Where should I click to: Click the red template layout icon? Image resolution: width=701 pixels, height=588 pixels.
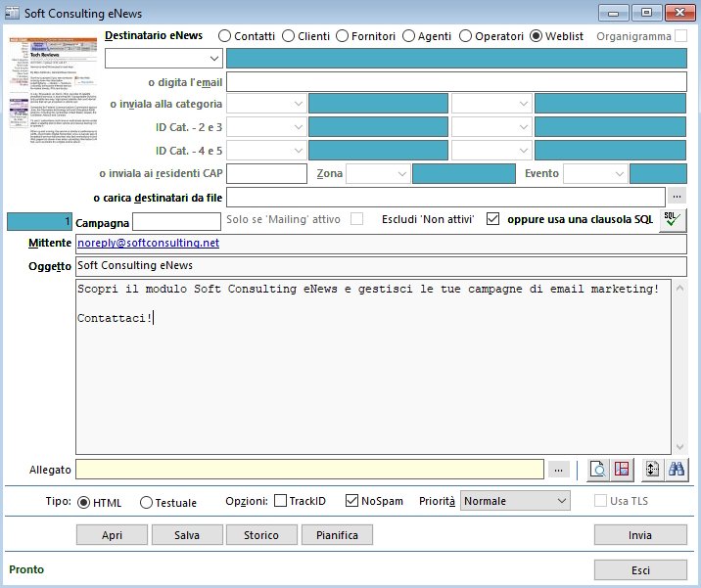pyautogui.click(x=622, y=470)
